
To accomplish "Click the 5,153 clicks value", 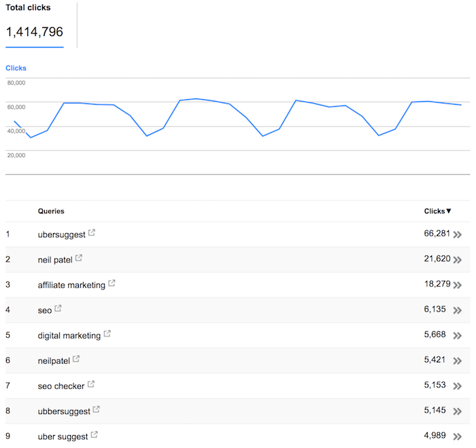I will [x=435, y=385].
